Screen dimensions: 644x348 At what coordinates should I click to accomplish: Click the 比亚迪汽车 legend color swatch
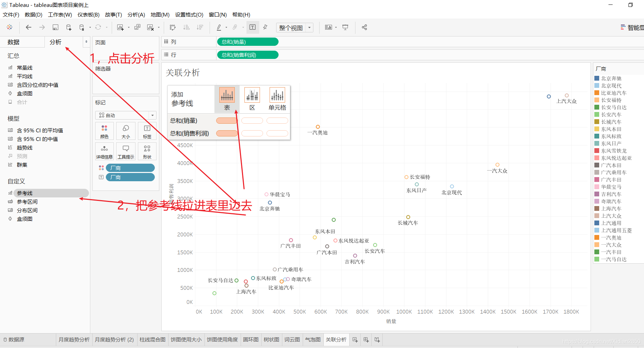597,93
